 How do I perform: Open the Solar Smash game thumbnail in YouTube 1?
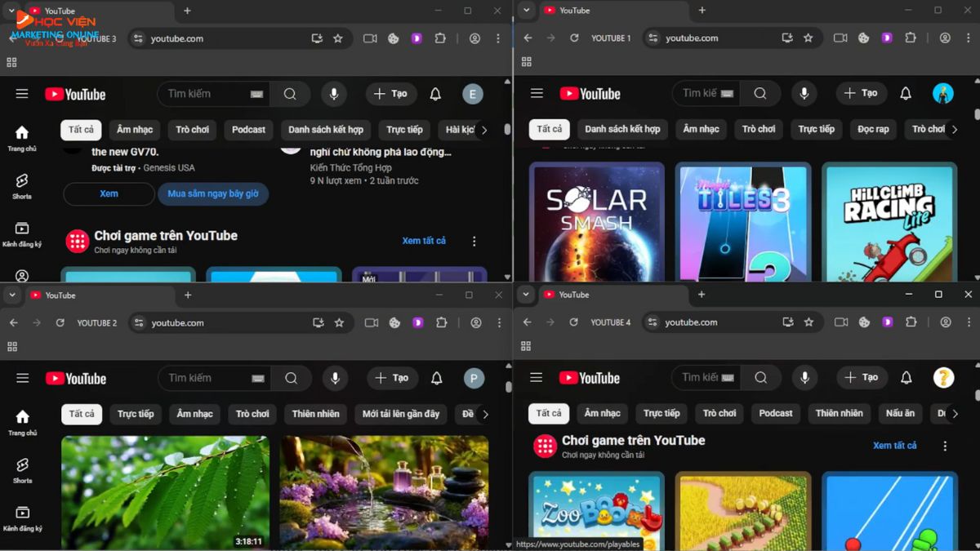point(597,222)
